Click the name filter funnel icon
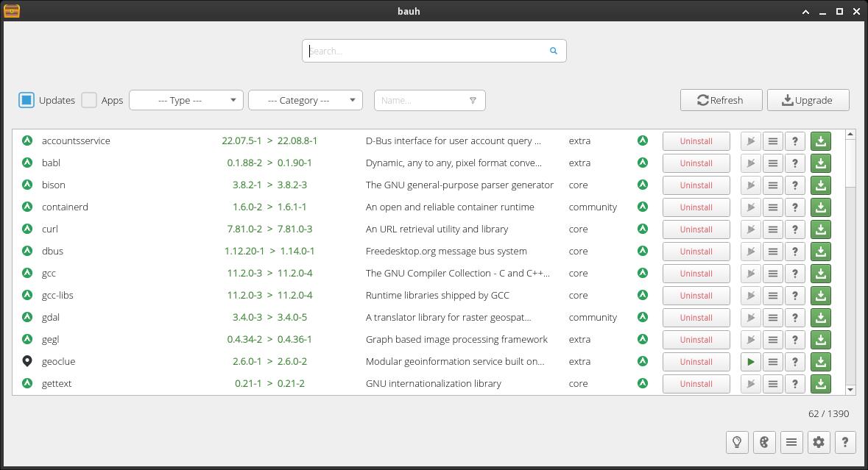 pos(473,101)
